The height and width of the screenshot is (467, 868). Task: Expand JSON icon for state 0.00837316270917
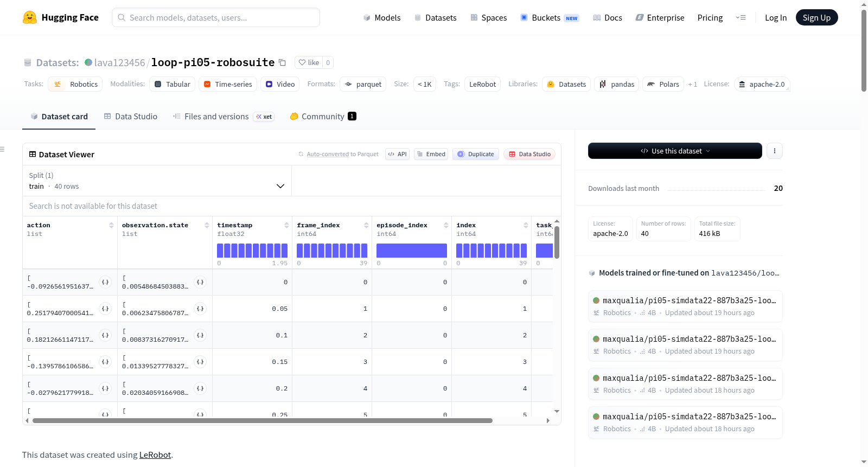coord(200,335)
